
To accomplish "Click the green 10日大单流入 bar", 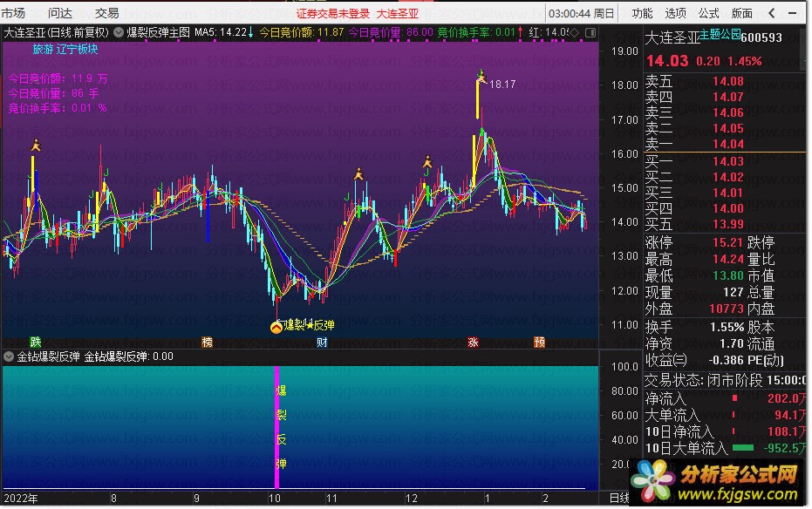I will [743, 448].
